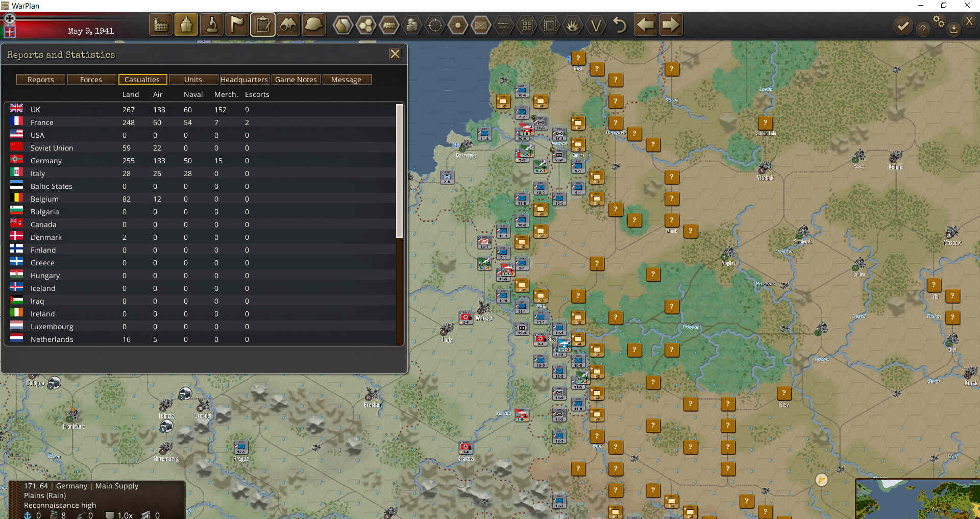
Task: Toggle the sun weather overlay
Action: click(x=458, y=25)
